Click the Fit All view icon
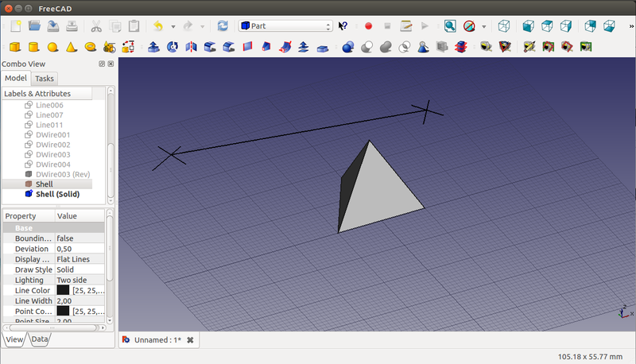The height and width of the screenshot is (364, 636). point(450,26)
